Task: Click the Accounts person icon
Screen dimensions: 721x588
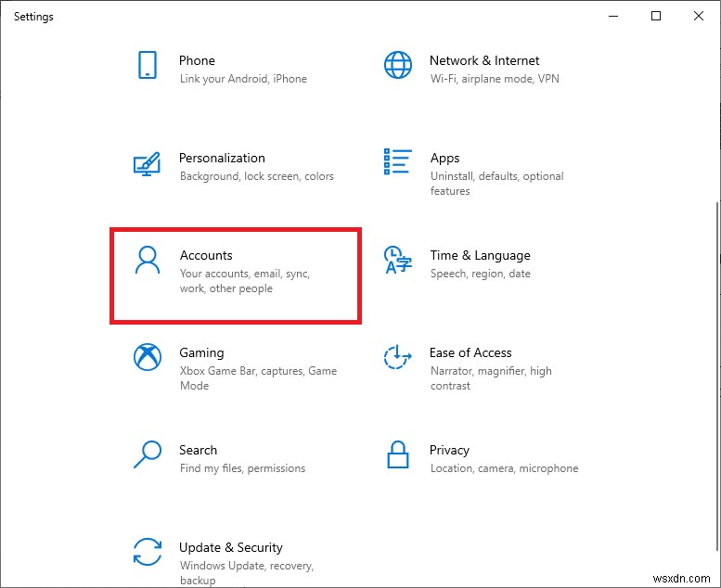Action: (147, 261)
